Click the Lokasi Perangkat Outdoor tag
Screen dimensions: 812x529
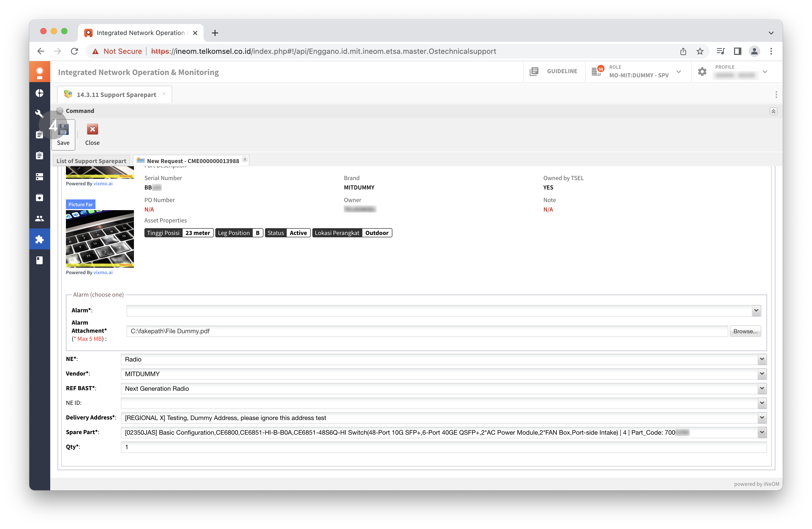click(352, 233)
